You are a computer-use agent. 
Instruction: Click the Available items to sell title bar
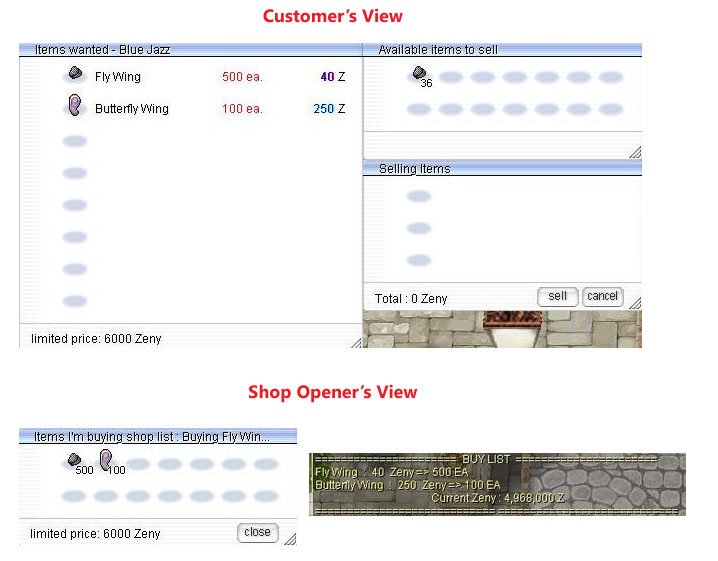click(x=502, y=49)
